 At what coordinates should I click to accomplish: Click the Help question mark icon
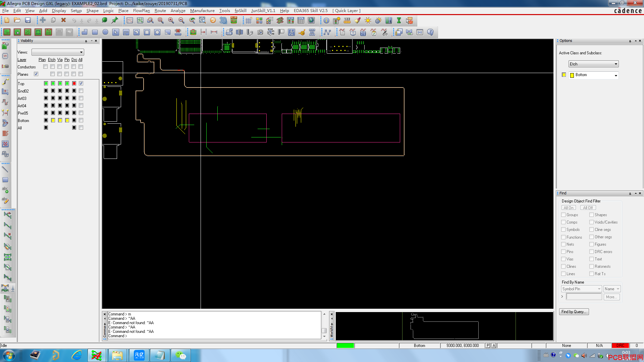pyautogui.click(x=430, y=32)
